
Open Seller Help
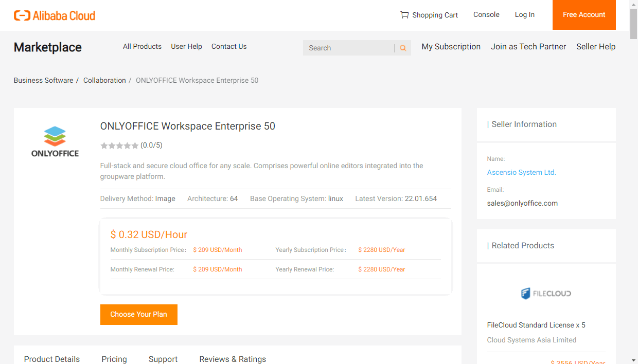click(x=596, y=46)
